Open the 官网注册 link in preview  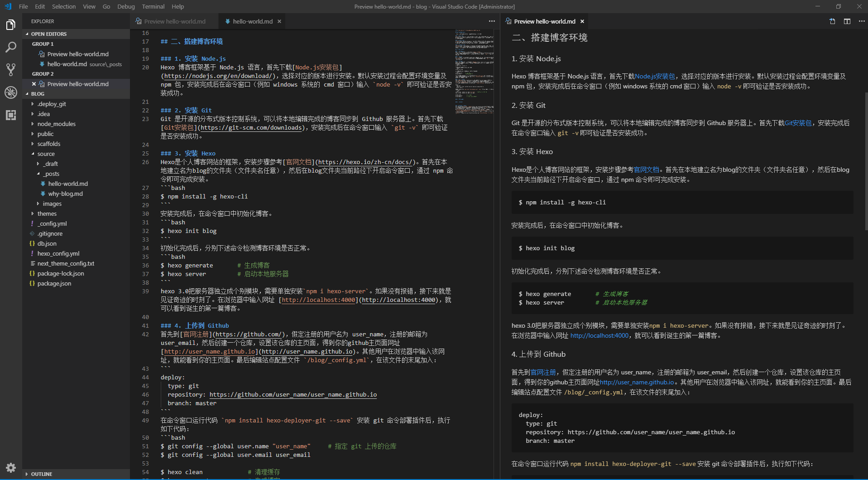[543, 372]
